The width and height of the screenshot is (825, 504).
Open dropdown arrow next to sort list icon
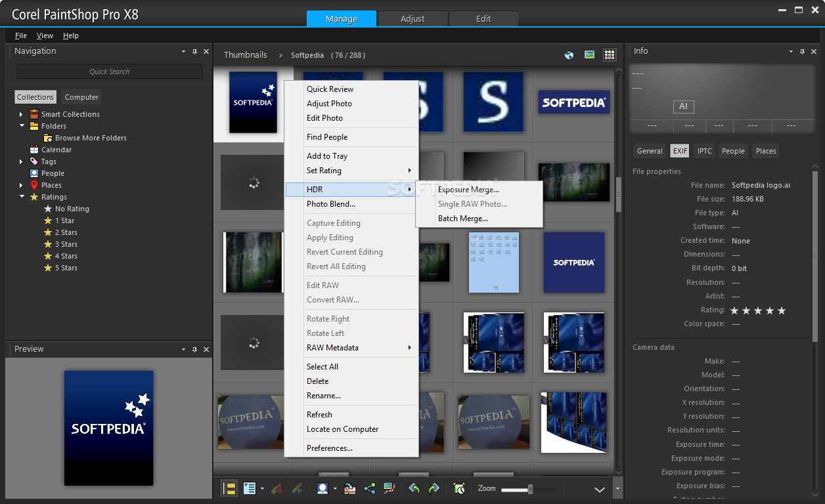click(x=262, y=488)
